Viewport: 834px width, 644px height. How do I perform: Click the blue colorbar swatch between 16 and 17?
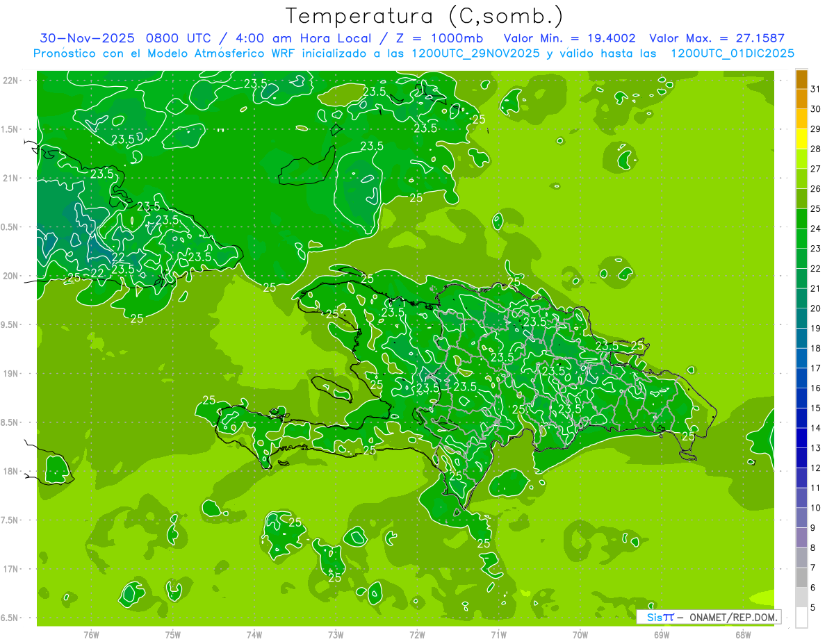pos(801,378)
